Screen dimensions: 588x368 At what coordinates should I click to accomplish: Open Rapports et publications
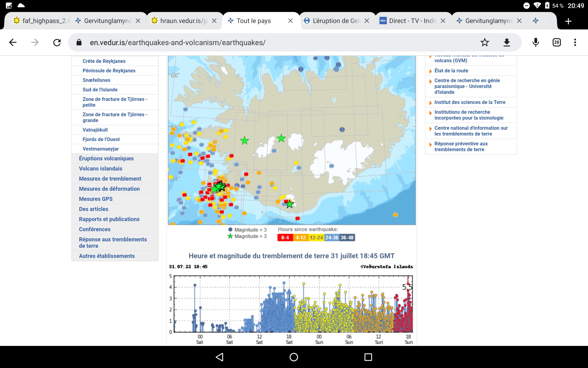pyautogui.click(x=109, y=219)
